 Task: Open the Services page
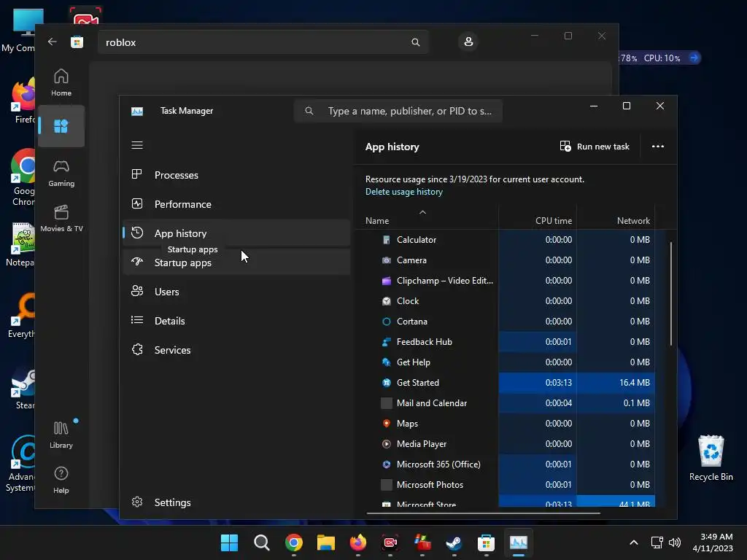pos(236,350)
